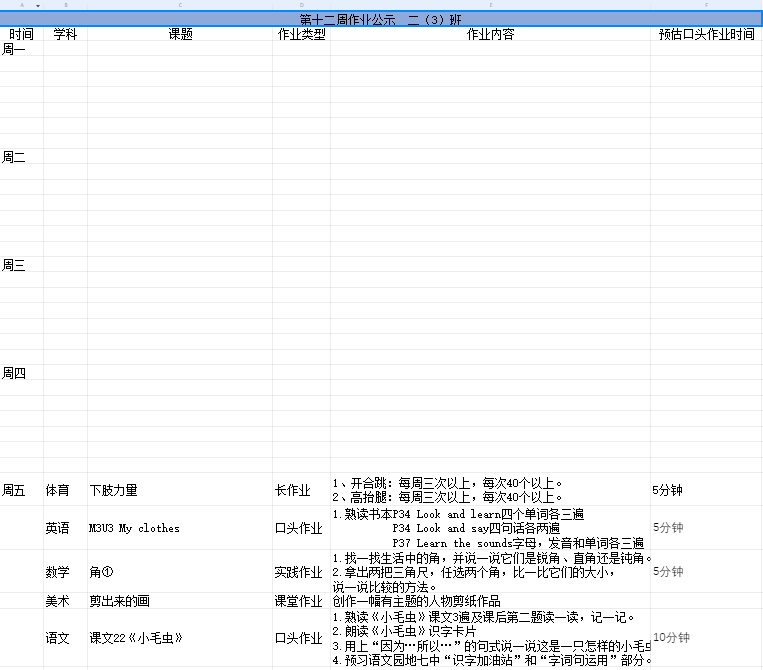Select the 剪出来的画 topic cell

(x=180, y=601)
